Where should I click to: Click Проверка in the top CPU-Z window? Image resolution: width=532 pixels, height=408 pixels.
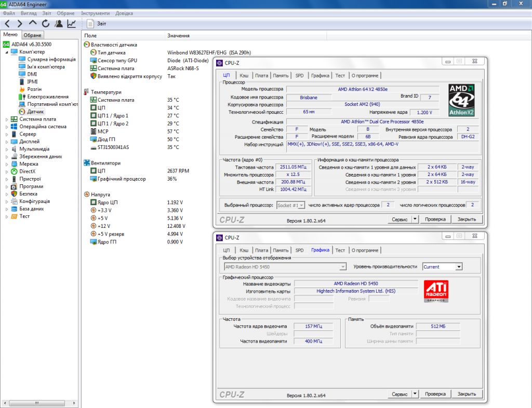(x=435, y=219)
